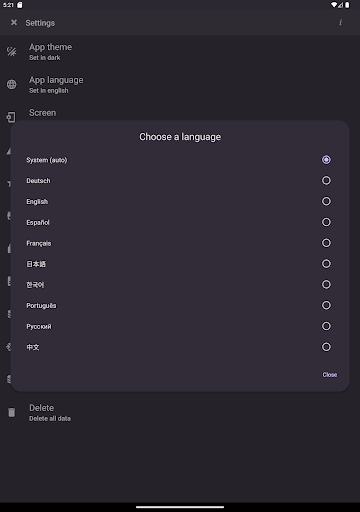Click the Delete trash can icon
This screenshot has width=360, height=512.
(12, 412)
